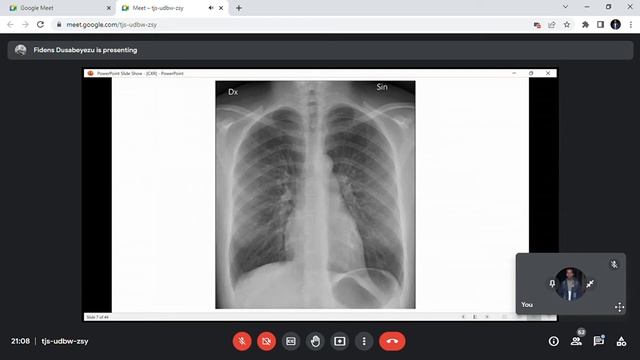Screen dimensions: 640x360
Task: View site information lock icon
Action: tap(59, 24)
